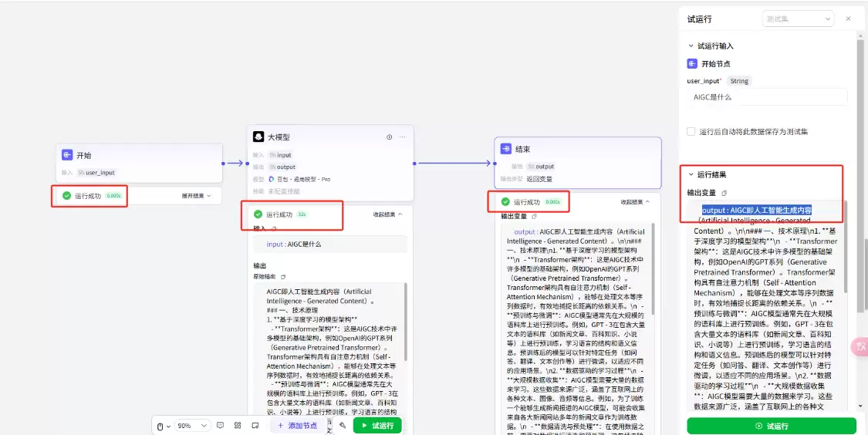Screen dimensions: 868x435
Task: Toggle the minimap icon in the bottom toolbar
Action: pos(255,426)
